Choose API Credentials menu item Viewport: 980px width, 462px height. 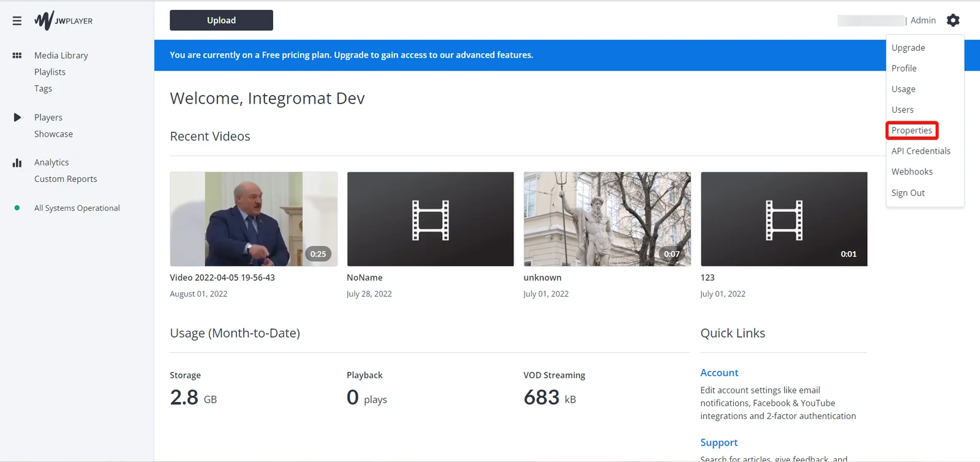(x=921, y=151)
